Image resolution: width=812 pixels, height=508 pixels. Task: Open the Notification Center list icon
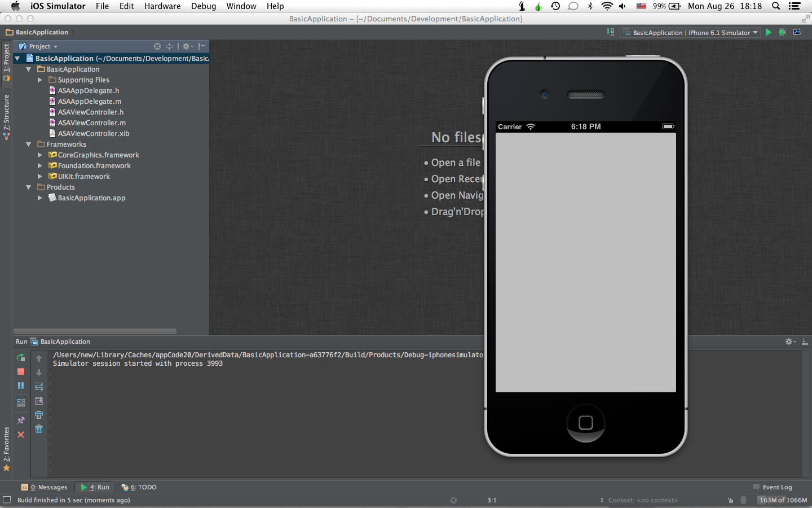(x=795, y=6)
